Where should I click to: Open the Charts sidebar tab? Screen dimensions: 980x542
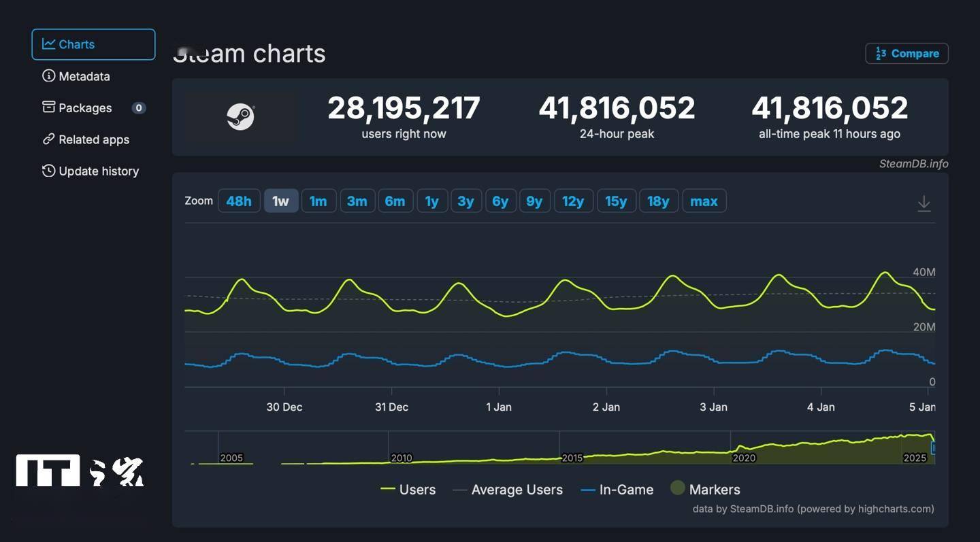point(93,44)
